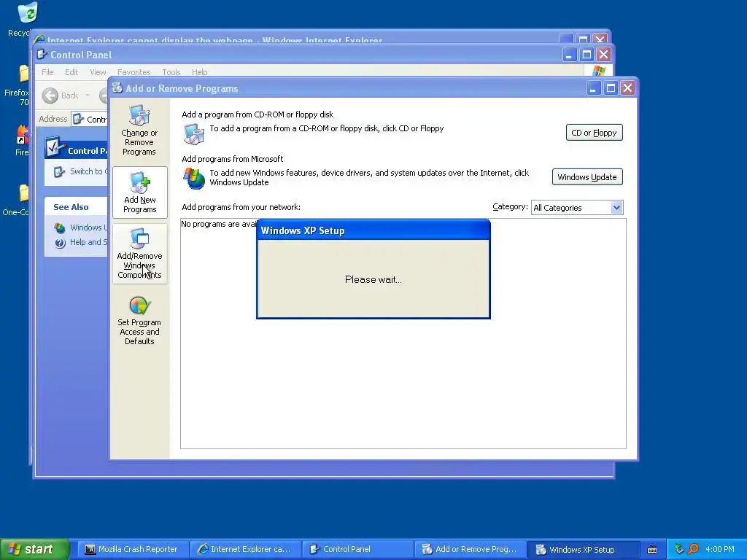Maximize the Add or Remove Programs window

coord(611,88)
